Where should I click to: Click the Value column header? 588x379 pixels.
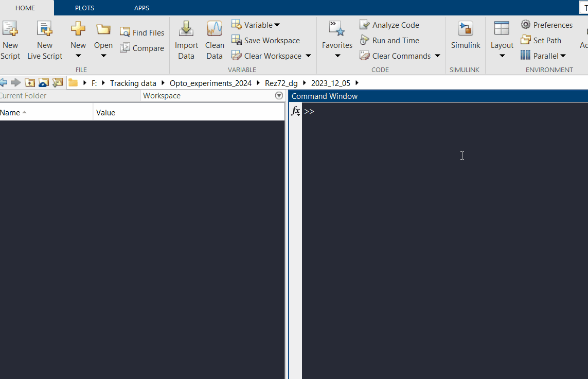[189, 113]
